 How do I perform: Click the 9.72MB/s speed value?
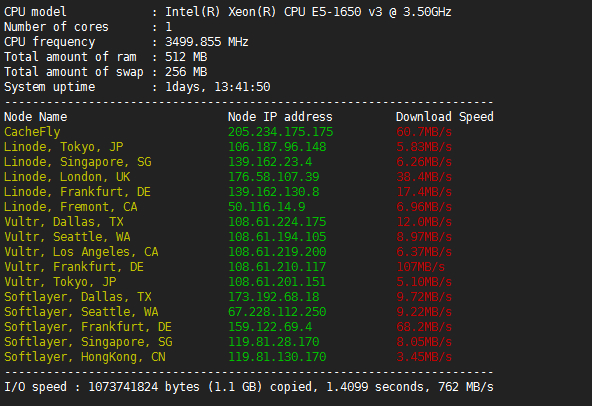424,297
